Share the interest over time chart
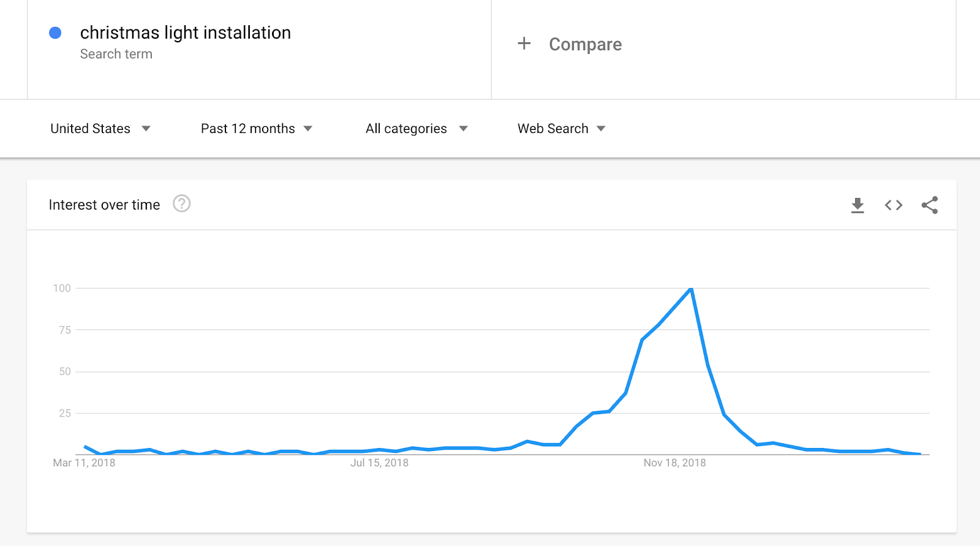Viewport: 980px width, 546px height. pyautogui.click(x=930, y=205)
